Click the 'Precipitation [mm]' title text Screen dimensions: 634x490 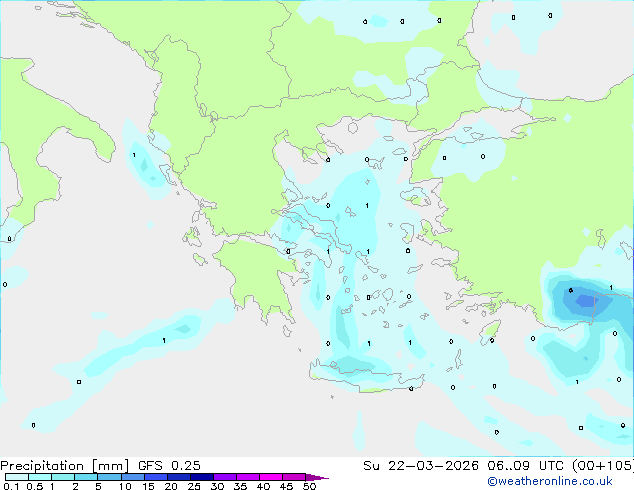click(64, 466)
